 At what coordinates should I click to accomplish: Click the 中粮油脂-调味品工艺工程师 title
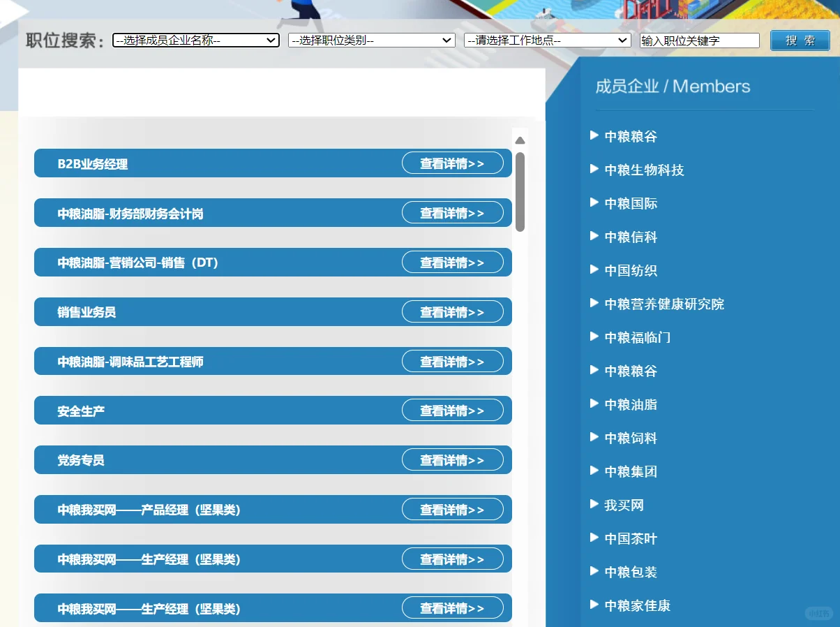point(130,362)
